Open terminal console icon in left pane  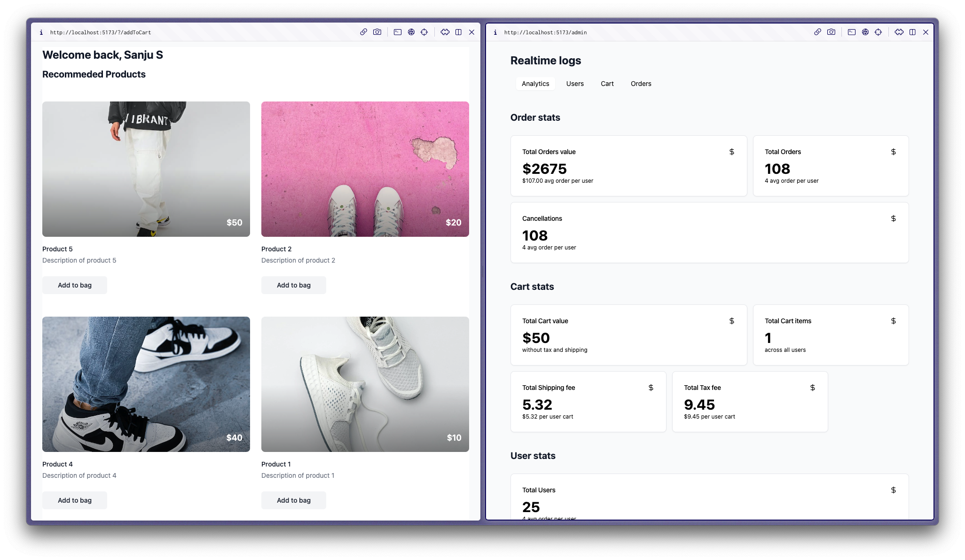pyautogui.click(x=398, y=32)
